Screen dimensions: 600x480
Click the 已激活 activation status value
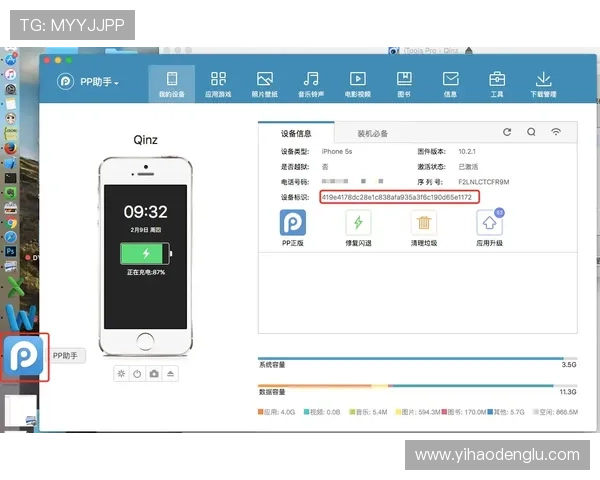468,167
